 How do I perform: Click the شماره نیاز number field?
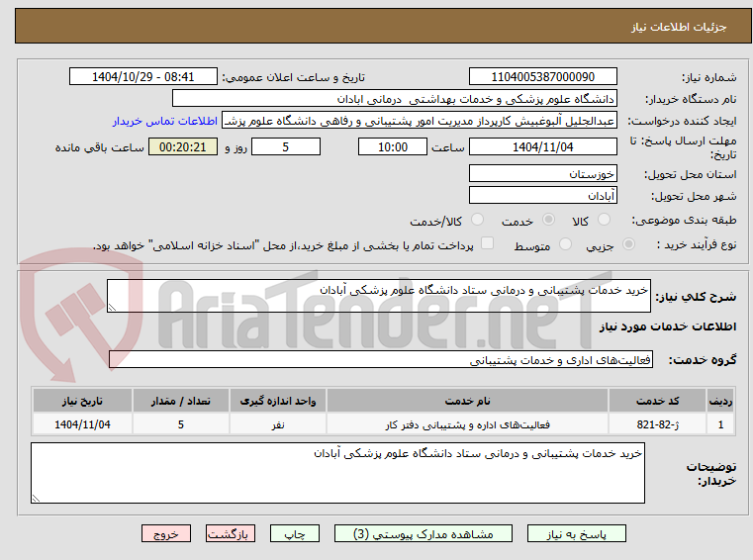click(x=542, y=77)
